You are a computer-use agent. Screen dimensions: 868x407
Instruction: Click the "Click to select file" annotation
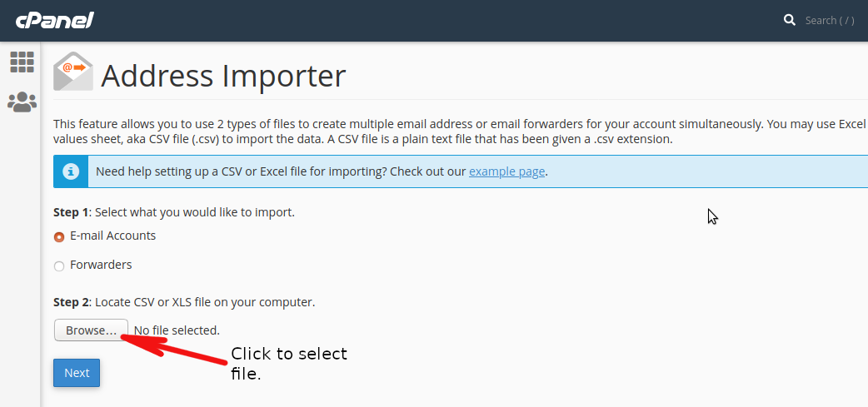(289, 364)
